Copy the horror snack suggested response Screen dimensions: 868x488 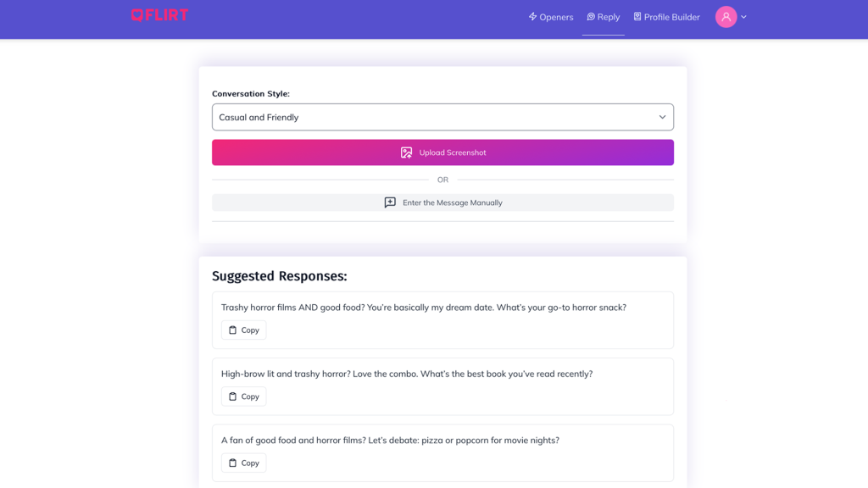(244, 330)
